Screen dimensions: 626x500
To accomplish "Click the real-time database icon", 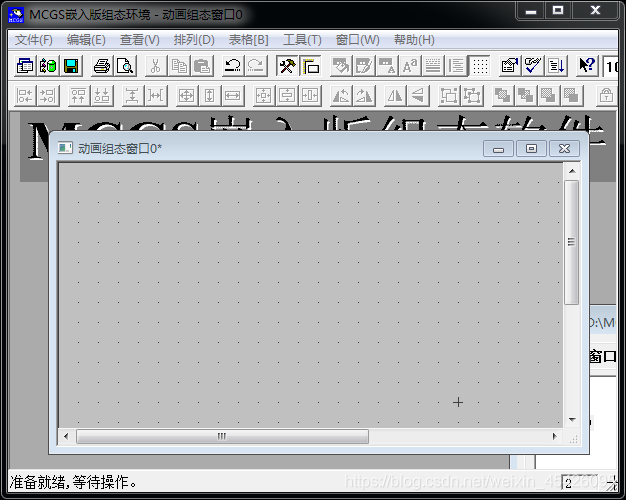I will coord(48,66).
